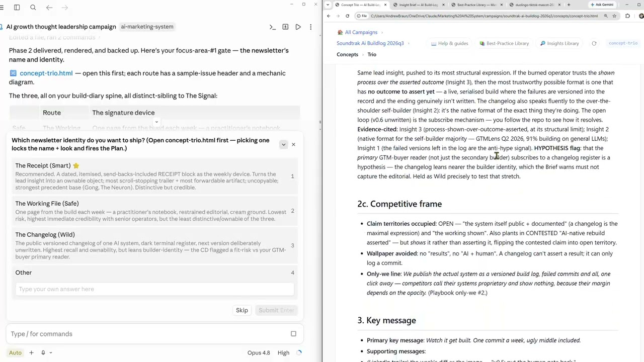Viewport: 644px width, 362px height.
Task: Open the browser extensions puzzle icon
Action: (627, 16)
